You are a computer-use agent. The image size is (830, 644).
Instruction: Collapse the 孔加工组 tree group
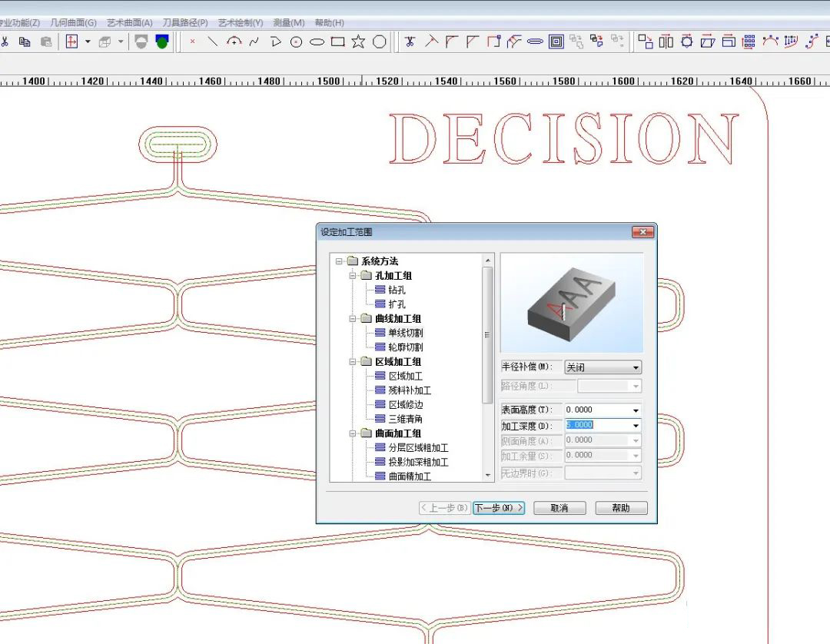(353, 276)
